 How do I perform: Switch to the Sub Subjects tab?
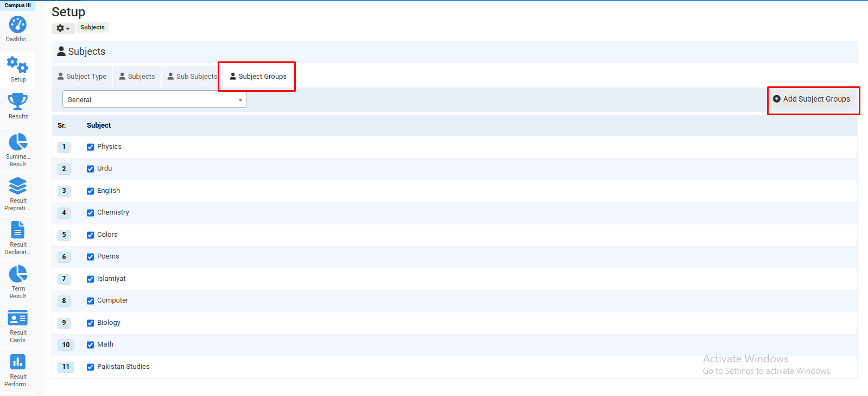(x=192, y=77)
